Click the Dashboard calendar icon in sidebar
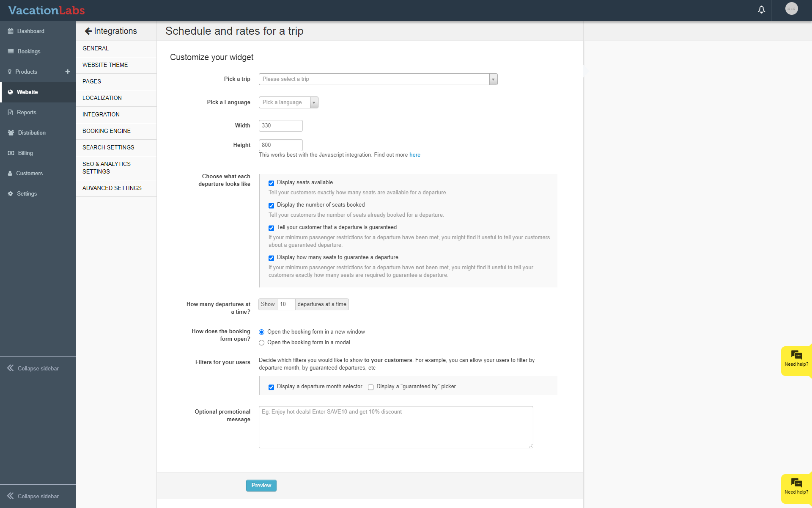Viewport: 812px width, 508px height. [11, 31]
